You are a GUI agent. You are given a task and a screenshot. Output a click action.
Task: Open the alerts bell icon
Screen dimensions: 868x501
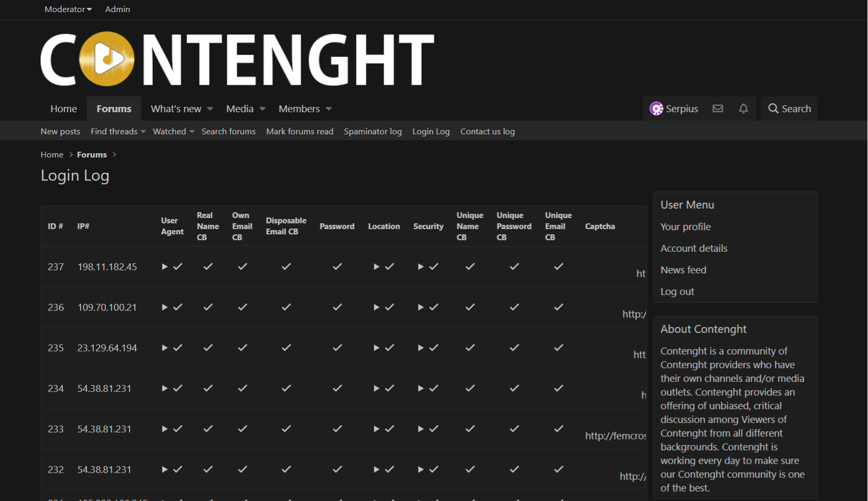(743, 109)
